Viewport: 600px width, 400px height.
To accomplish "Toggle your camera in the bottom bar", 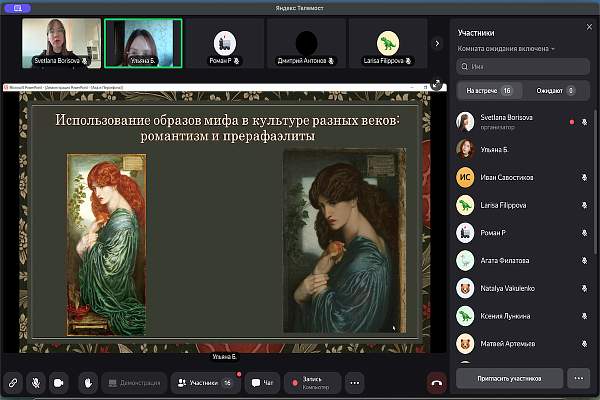I will (59, 382).
